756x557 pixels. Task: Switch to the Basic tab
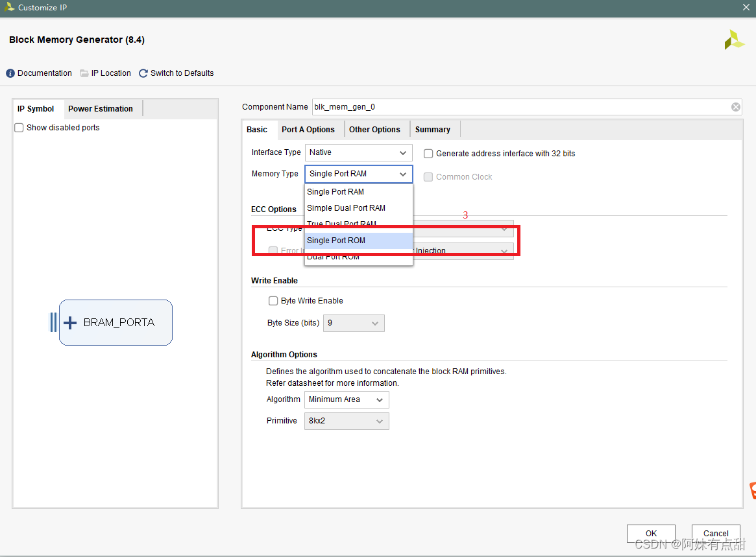256,130
